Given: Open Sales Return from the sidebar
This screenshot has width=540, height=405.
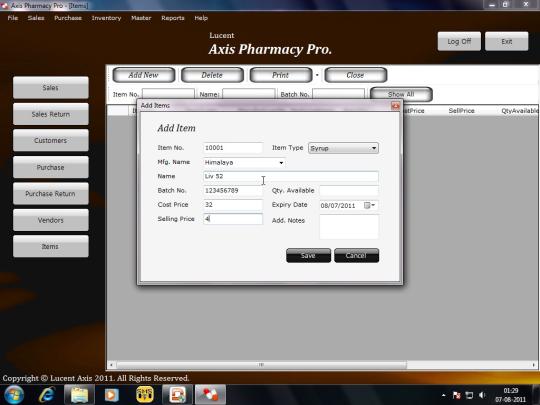Looking at the screenshot, I should (51, 114).
